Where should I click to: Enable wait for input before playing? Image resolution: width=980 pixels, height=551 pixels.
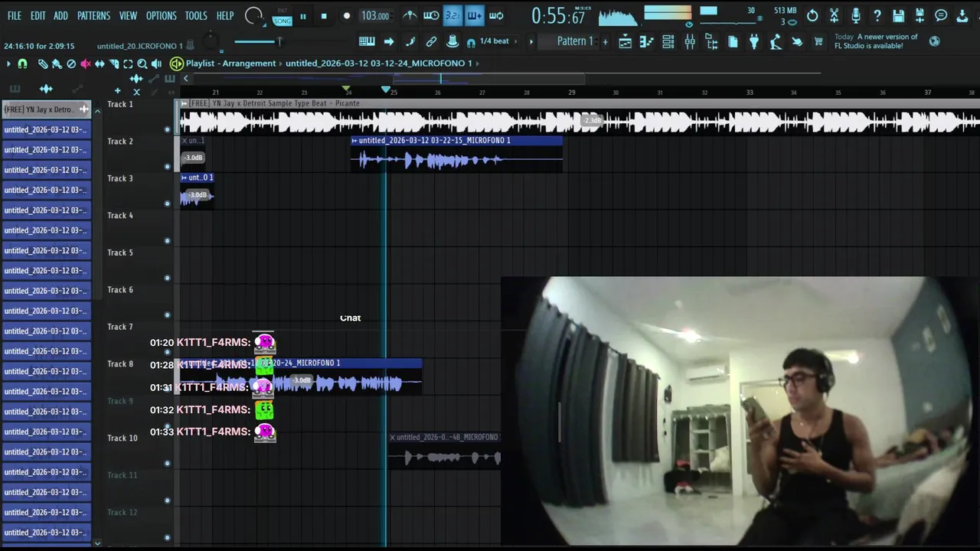tap(431, 15)
